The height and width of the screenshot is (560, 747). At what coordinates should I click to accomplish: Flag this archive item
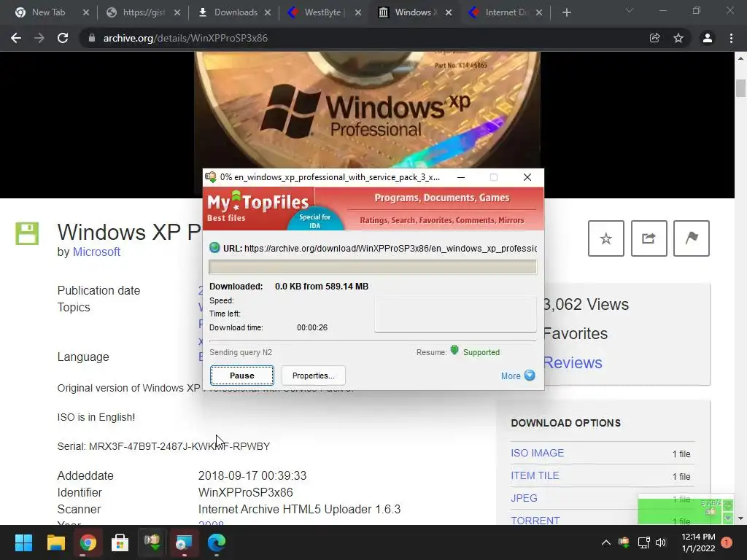[x=692, y=238]
